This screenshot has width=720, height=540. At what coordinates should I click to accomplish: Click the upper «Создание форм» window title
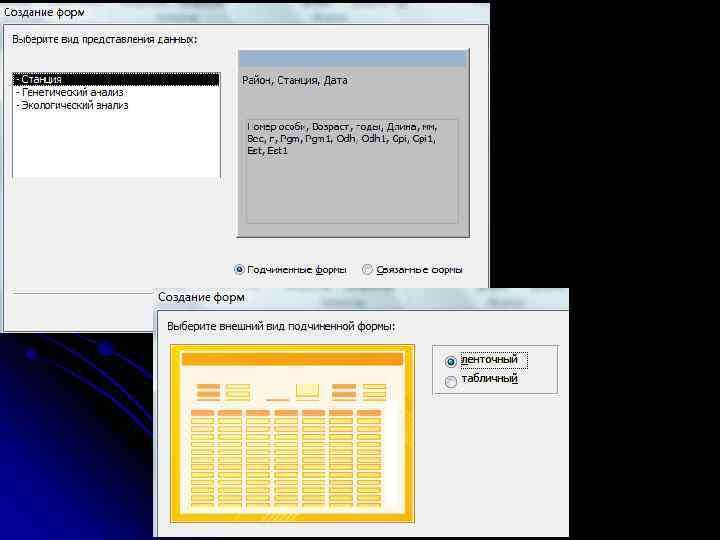[x=44, y=12]
